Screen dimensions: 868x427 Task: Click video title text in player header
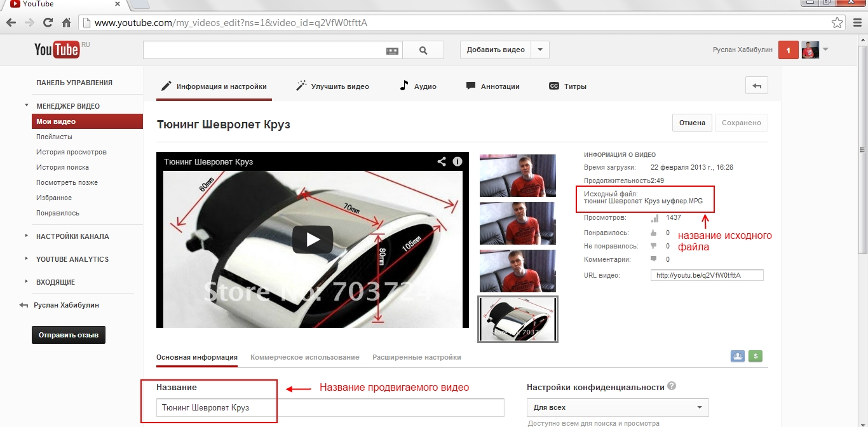208,161
